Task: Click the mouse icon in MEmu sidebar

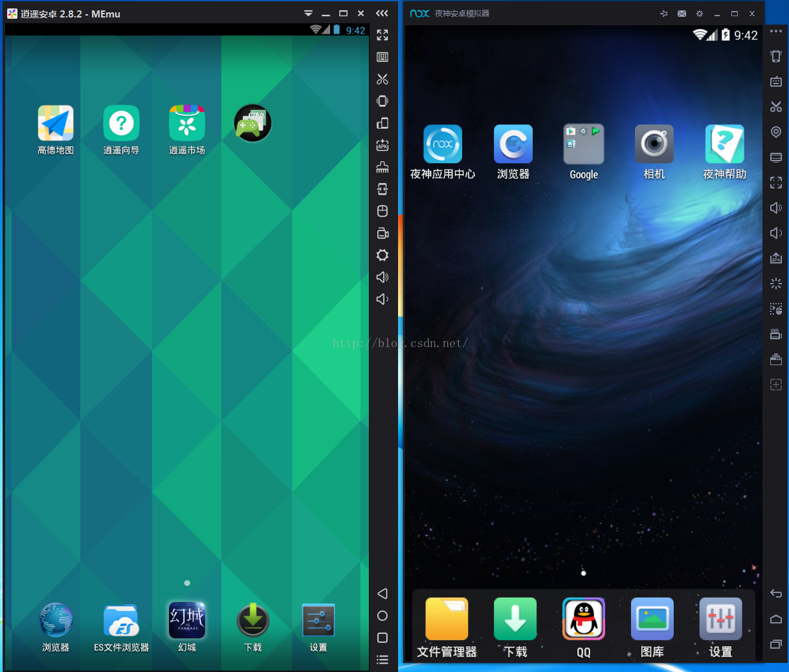Action: point(383,211)
